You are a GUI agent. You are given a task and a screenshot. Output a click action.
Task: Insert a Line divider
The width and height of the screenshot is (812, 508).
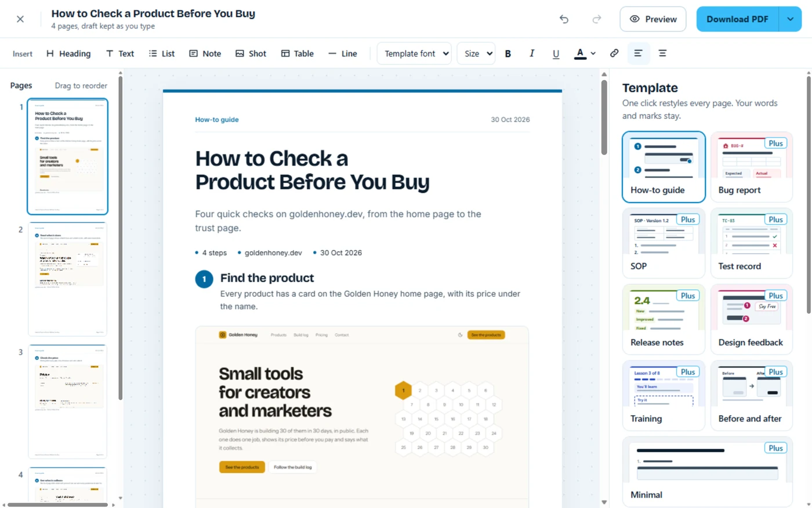343,53
